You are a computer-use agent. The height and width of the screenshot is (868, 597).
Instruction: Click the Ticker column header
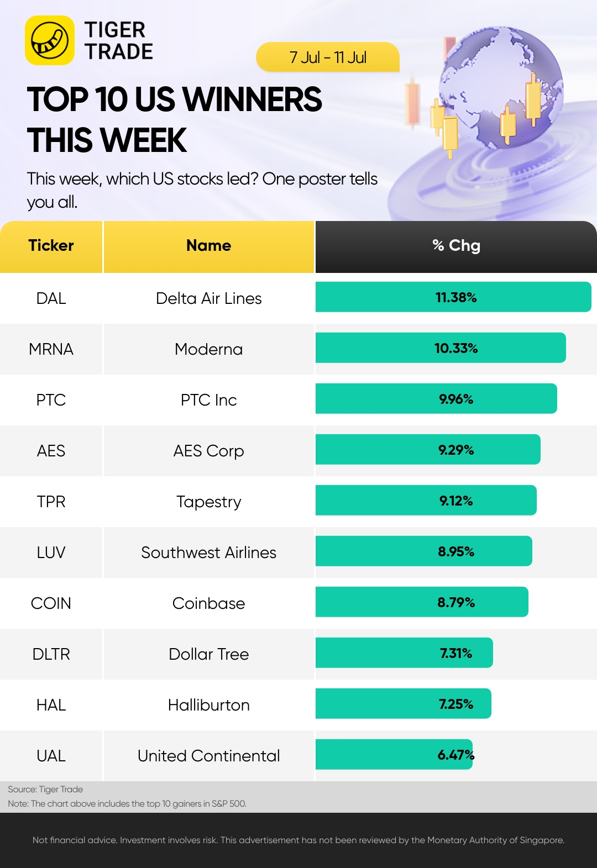pos(51,246)
